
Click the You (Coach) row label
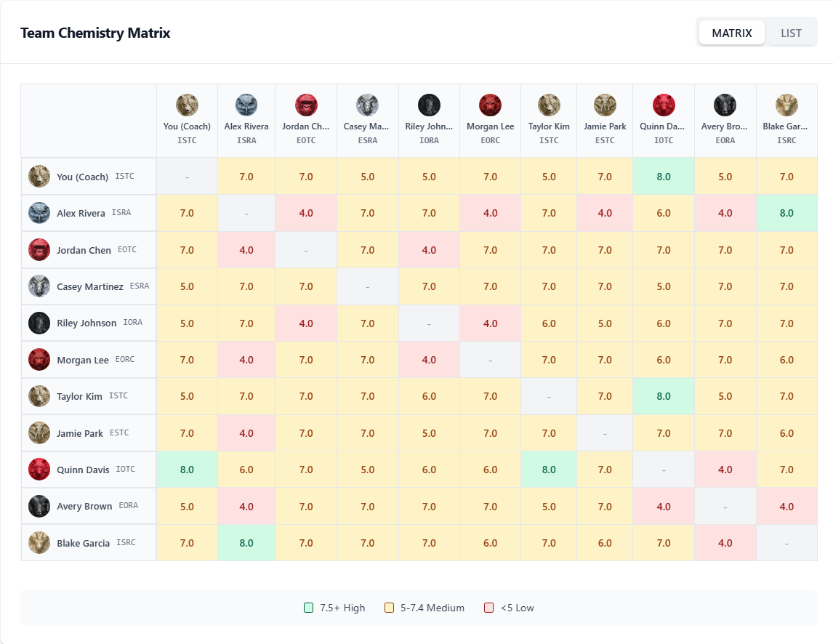[82, 177]
